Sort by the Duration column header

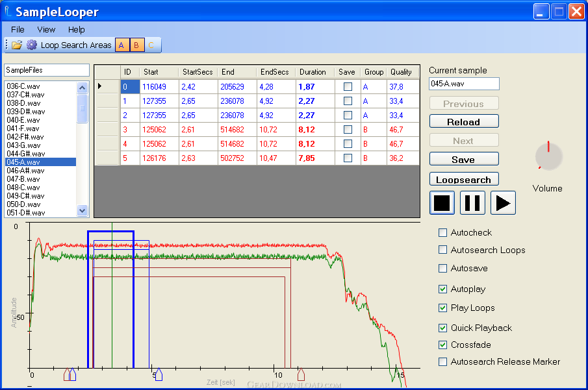tap(315, 72)
